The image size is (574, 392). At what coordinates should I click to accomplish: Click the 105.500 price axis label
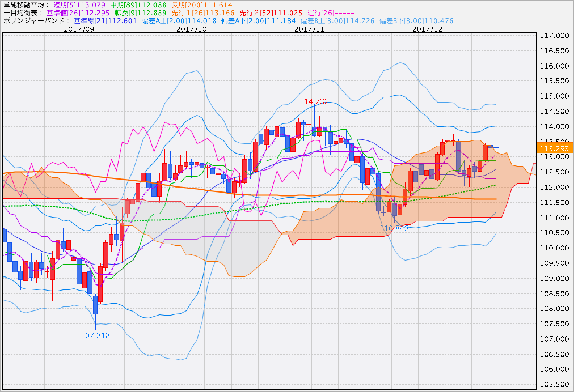point(554,384)
